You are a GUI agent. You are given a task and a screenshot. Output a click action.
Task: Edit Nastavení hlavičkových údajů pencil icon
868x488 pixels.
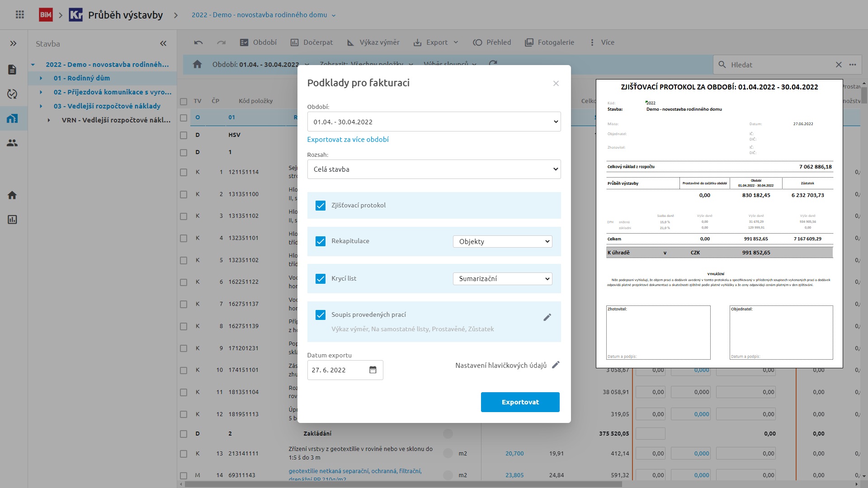pyautogui.click(x=556, y=365)
